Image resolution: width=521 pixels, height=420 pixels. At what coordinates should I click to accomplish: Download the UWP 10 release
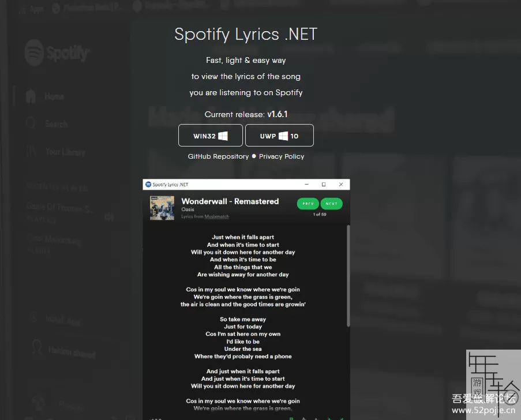(279, 136)
